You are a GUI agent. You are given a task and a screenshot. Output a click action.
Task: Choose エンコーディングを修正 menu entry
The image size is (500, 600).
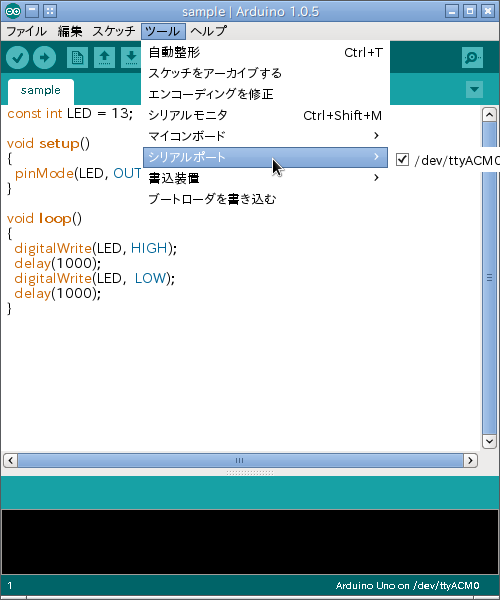[265, 94]
